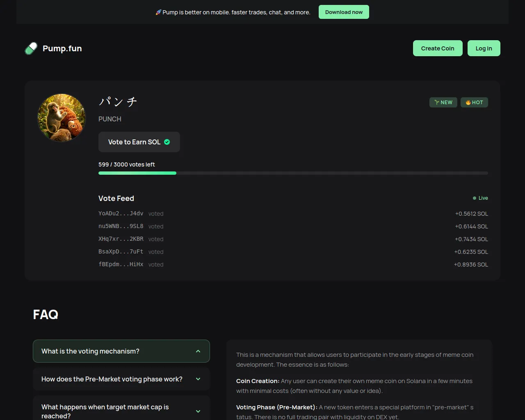Select voter address BsaXpD...7uFt
525x420 pixels.
[x=121, y=251]
